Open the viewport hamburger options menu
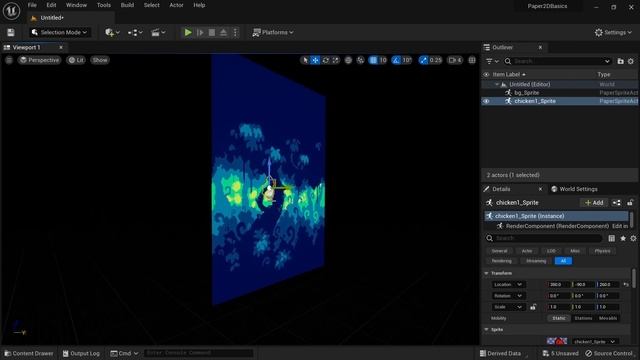 (9, 60)
